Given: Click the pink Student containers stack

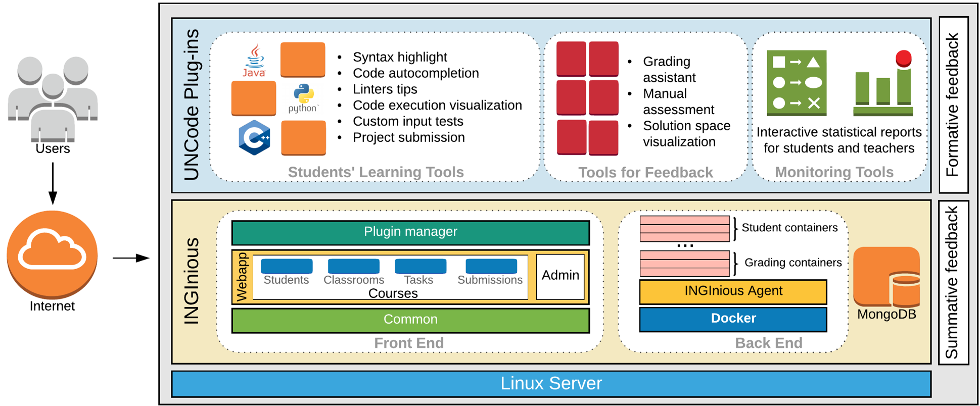Looking at the screenshot, I should [685, 229].
